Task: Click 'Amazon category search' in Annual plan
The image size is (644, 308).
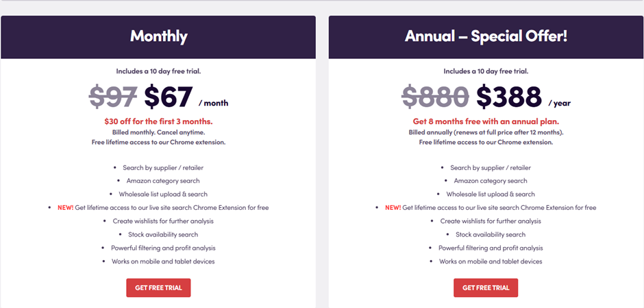Action: coord(491,181)
